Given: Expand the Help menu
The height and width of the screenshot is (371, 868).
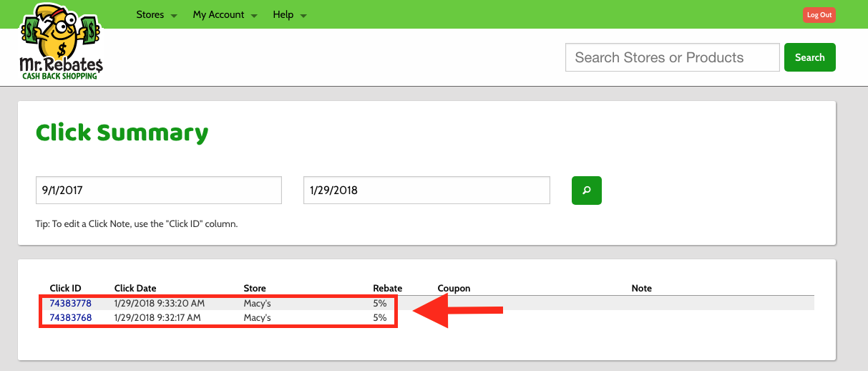Looking at the screenshot, I should click(x=289, y=14).
